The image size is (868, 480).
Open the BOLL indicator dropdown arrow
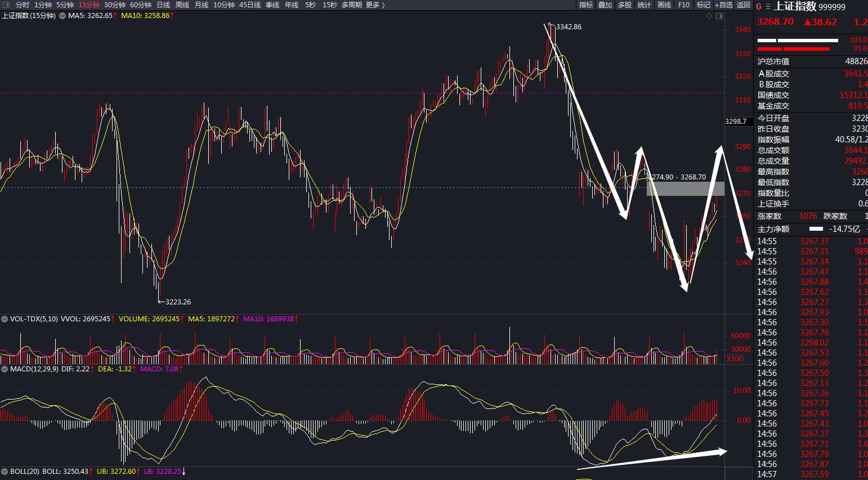click(5, 471)
